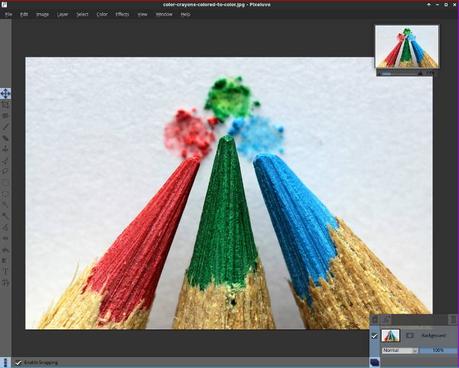Open the Help menu
459x368 pixels.
tap(185, 14)
